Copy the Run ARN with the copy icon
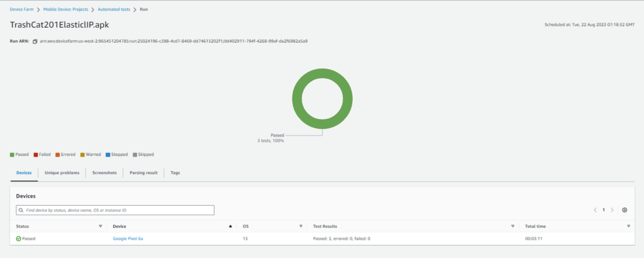 (x=35, y=42)
